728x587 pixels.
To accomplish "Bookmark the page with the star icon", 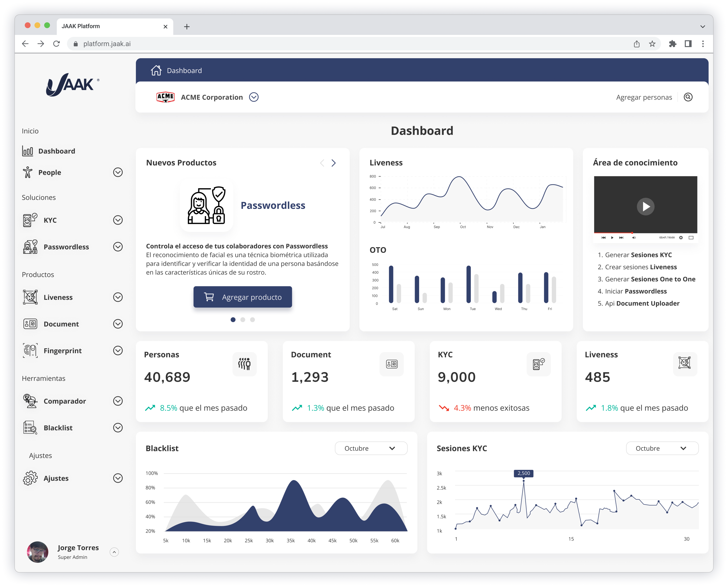I will coord(652,44).
